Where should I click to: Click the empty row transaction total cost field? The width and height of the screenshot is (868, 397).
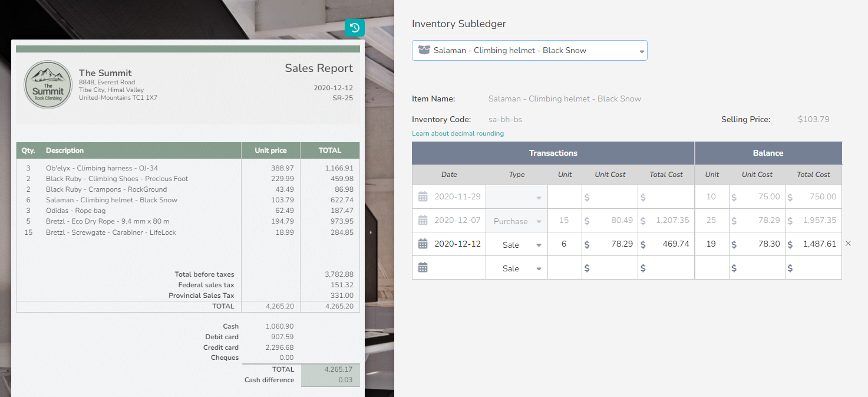[x=666, y=268]
